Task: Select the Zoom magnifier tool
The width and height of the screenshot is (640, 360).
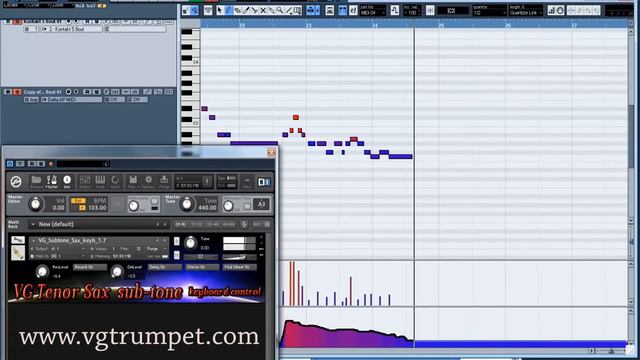Action: 280,10
